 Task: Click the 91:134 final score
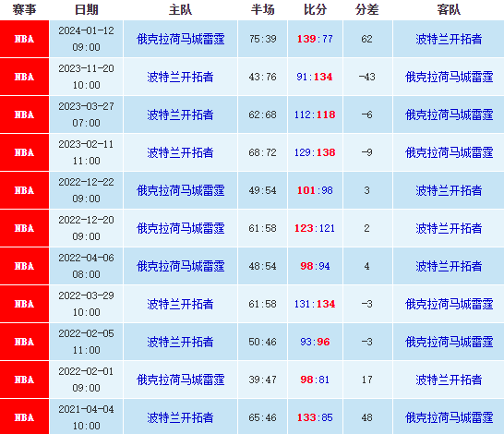[x=315, y=77]
